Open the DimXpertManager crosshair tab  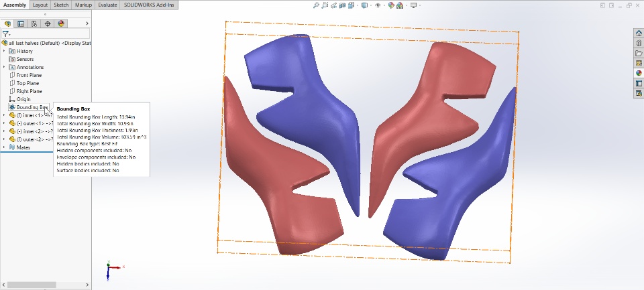click(x=48, y=23)
